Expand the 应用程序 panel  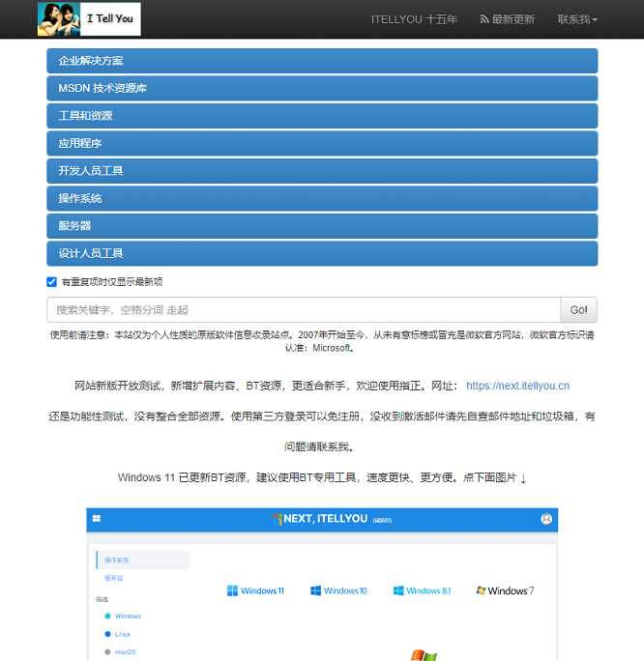tap(322, 143)
